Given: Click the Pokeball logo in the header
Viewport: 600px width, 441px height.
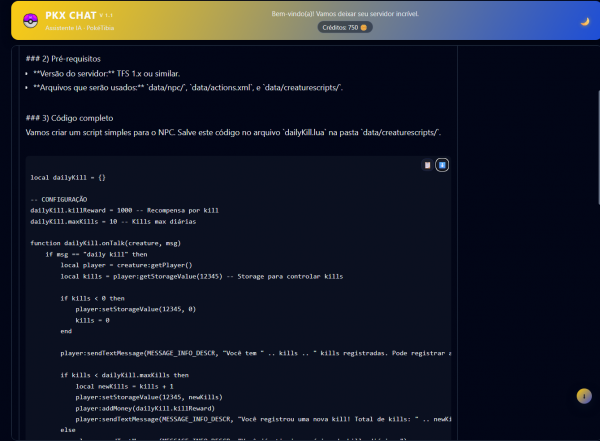Looking at the screenshot, I should [29, 20].
